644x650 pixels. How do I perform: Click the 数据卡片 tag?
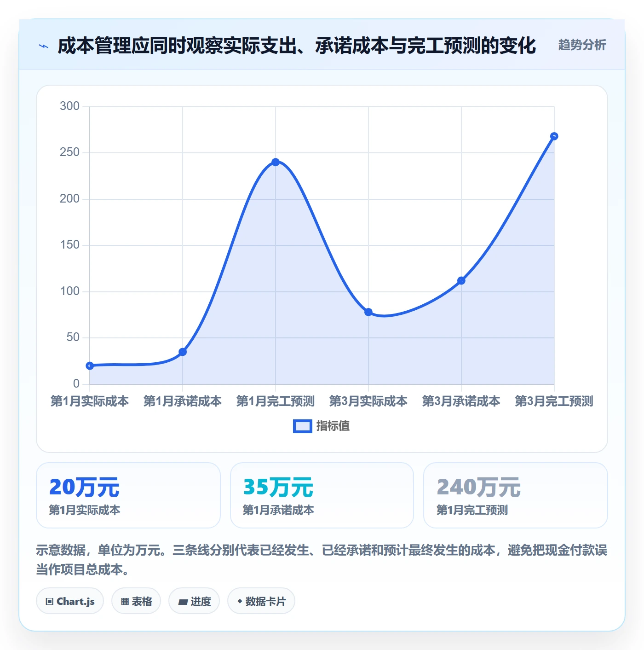coord(261,601)
